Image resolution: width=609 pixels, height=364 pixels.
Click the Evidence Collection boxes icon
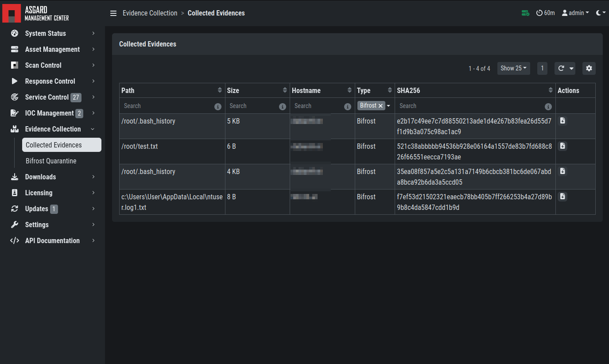(15, 129)
